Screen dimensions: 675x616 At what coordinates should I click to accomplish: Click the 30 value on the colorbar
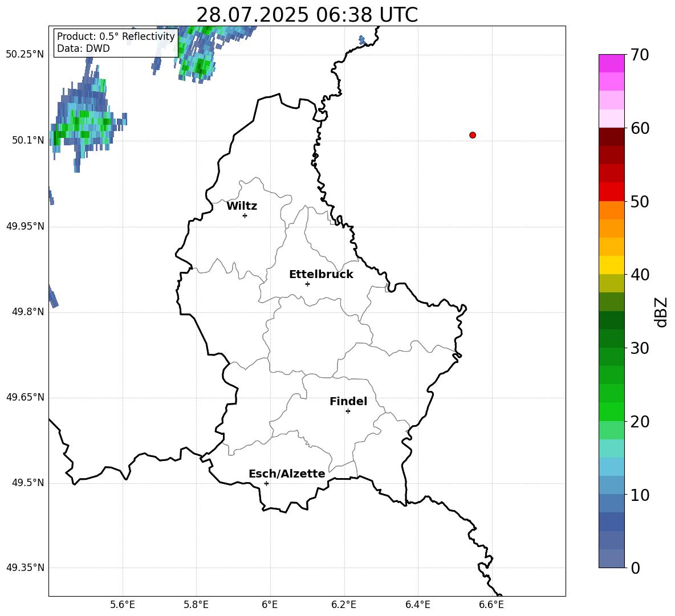click(640, 348)
